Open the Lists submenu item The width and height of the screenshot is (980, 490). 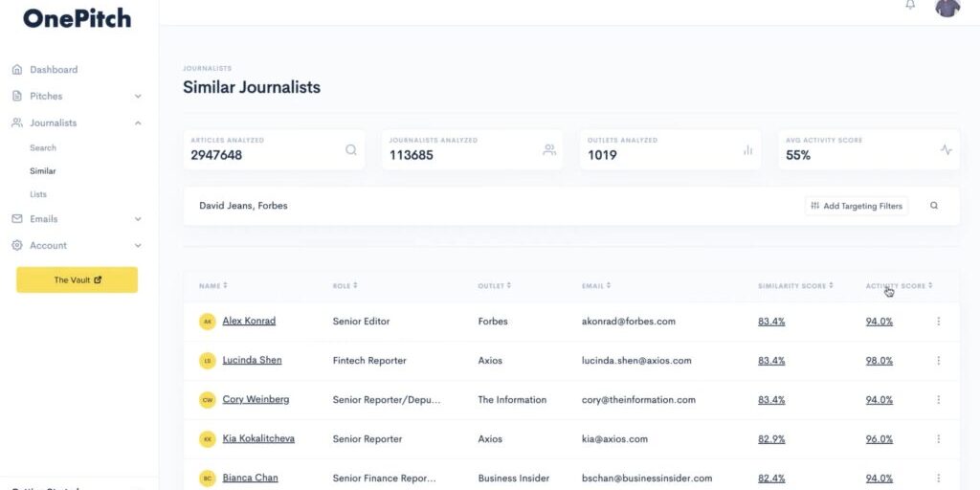pos(38,194)
